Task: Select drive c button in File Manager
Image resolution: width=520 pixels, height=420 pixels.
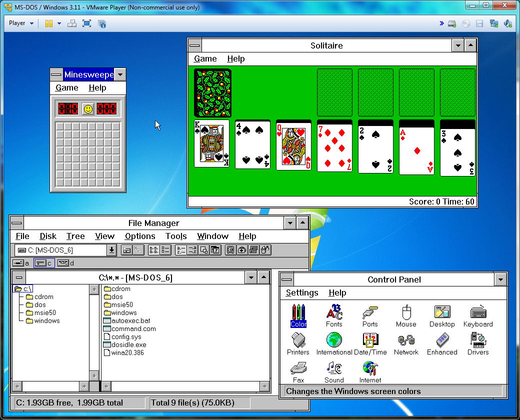Action: 43,263
